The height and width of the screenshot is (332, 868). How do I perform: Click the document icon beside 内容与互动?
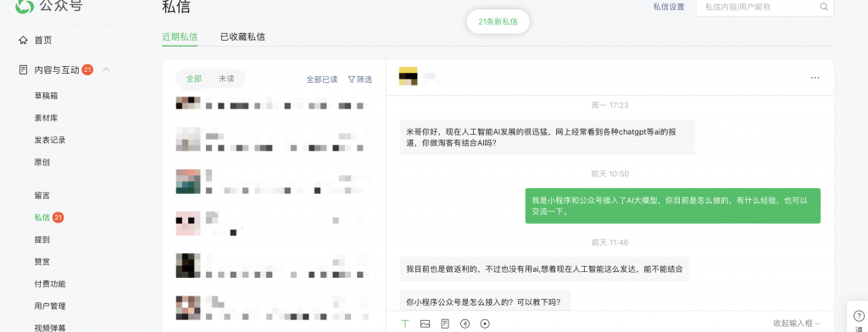(23, 69)
